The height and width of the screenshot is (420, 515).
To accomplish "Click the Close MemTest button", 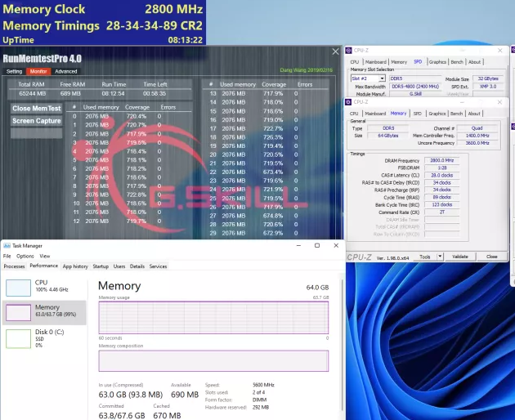I will [x=37, y=109].
